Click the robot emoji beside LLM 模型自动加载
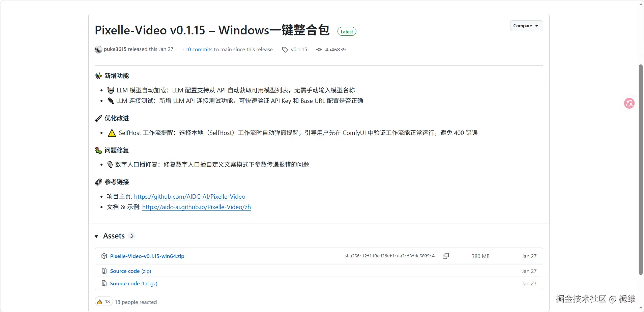The width and height of the screenshot is (644, 312). (111, 90)
